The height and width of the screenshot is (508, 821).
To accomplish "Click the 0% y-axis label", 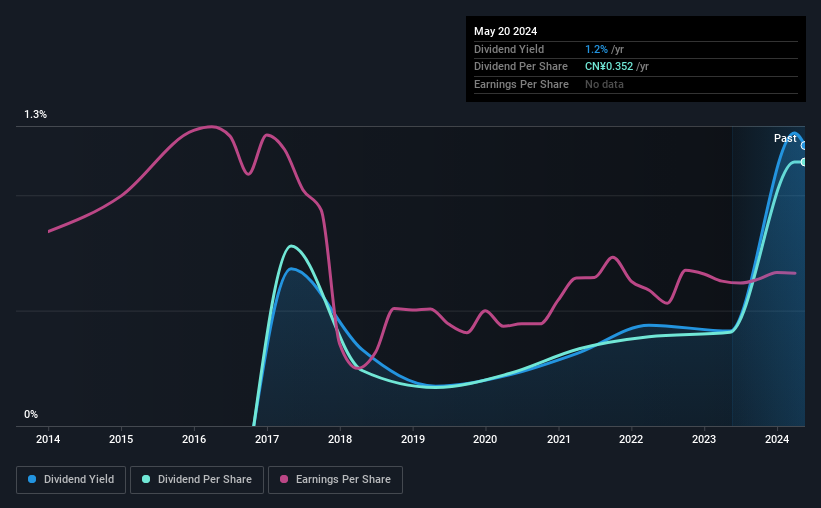I will 31,414.
